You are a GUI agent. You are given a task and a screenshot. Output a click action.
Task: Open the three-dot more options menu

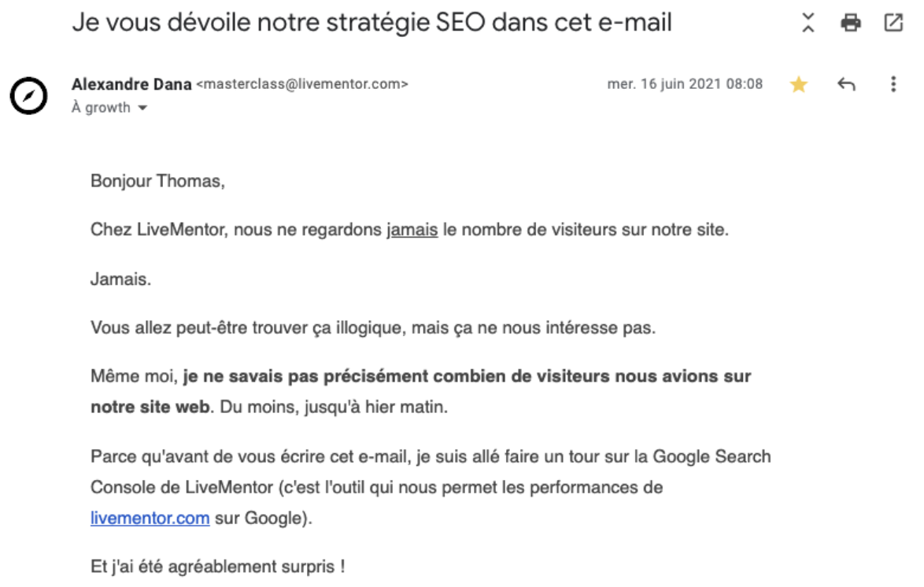(893, 84)
